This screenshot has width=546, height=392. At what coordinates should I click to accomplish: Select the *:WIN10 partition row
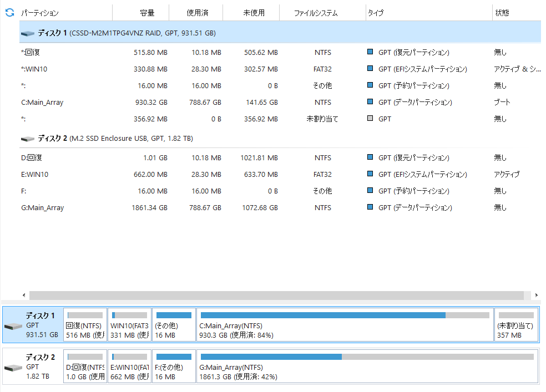pyautogui.click(x=280, y=69)
